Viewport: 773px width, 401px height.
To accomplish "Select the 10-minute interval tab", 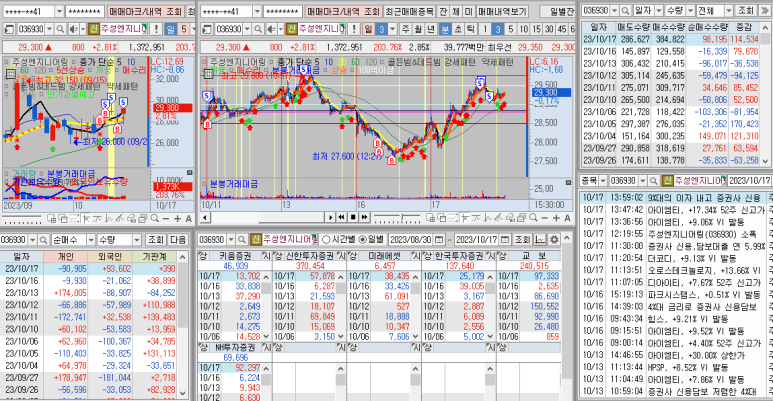I will (x=523, y=30).
